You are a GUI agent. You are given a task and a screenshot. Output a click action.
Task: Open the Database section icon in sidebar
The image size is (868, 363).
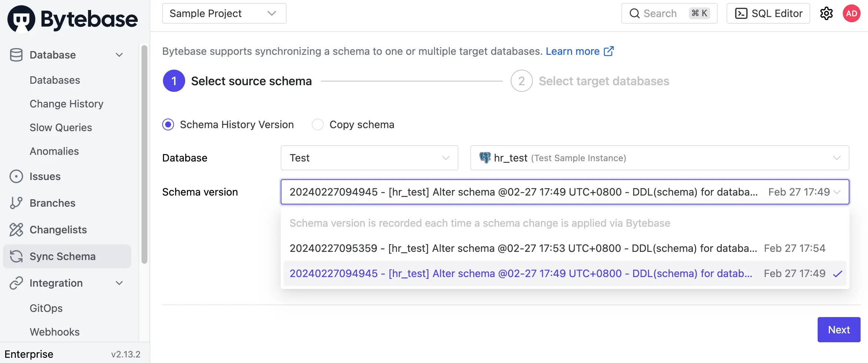click(x=16, y=55)
